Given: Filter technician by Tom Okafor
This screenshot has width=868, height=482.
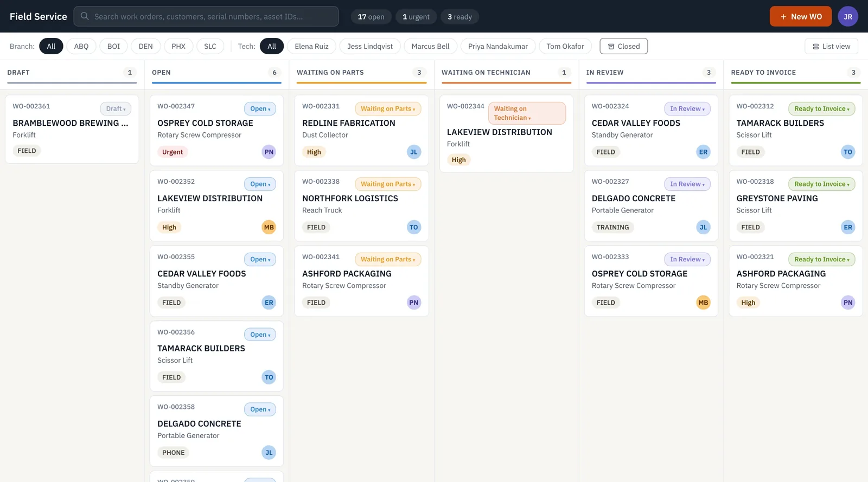Looking at the screenshot, I should (x=565, y=46).
